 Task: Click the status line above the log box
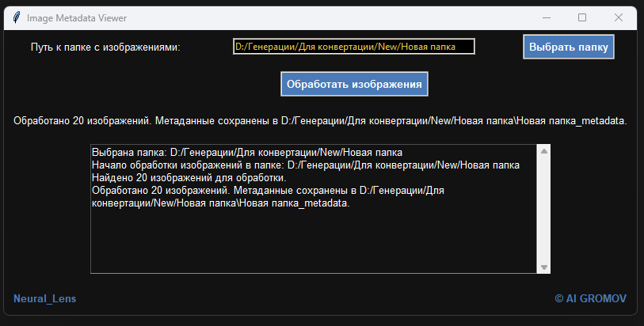[x=320, y=121]
